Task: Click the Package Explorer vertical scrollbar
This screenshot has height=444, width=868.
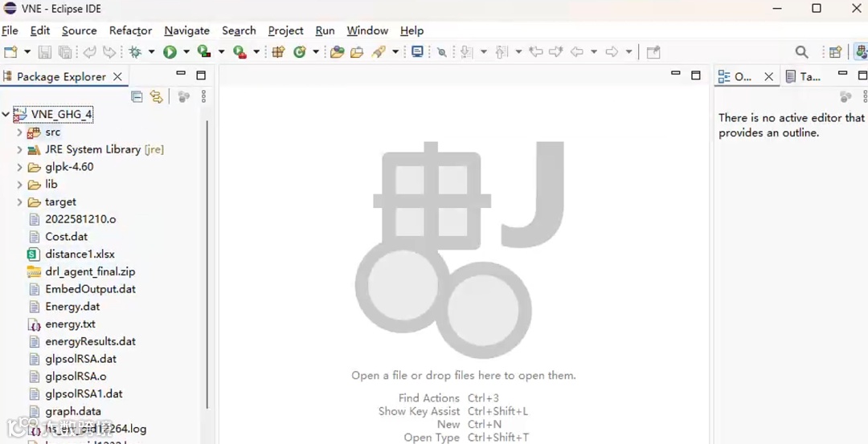Action: click(207, 264)
